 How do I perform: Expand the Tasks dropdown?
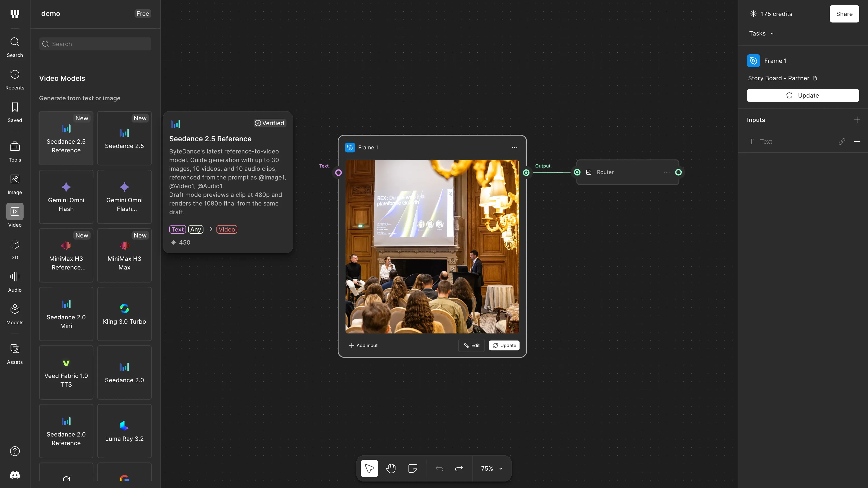point(761,33)
